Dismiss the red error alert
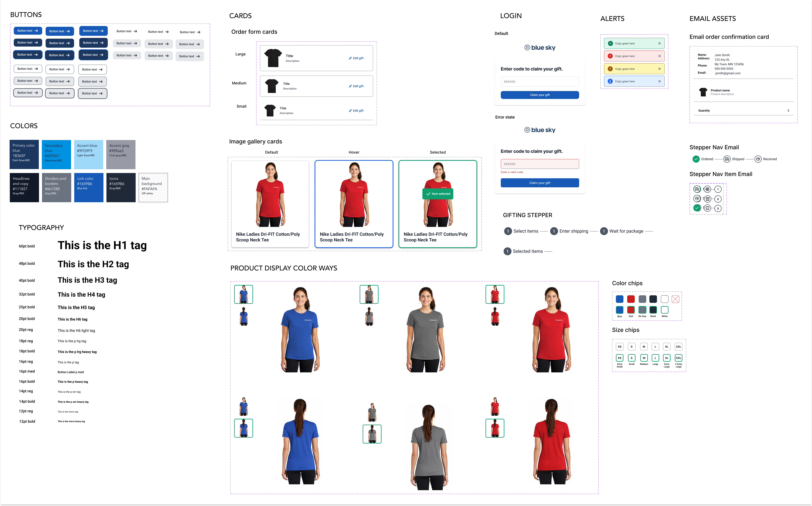The width and height of the screenshot is (812, 506). point(659,56)
